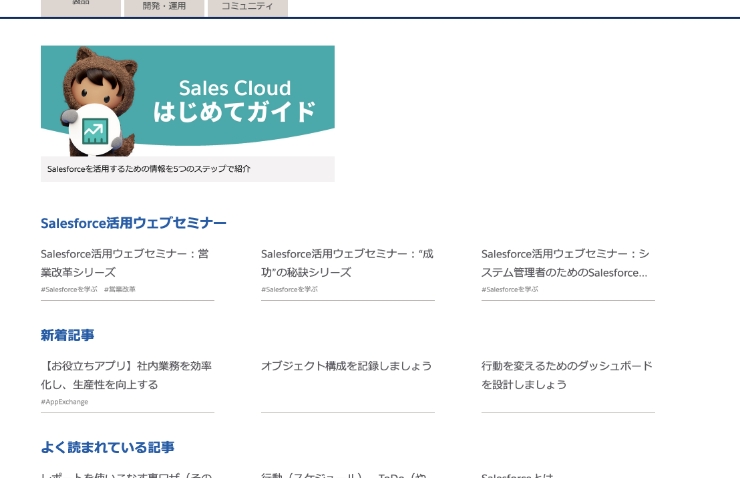Click the よく読まれている記事 heading
740x478 pixels.
[x=107, y=447]
